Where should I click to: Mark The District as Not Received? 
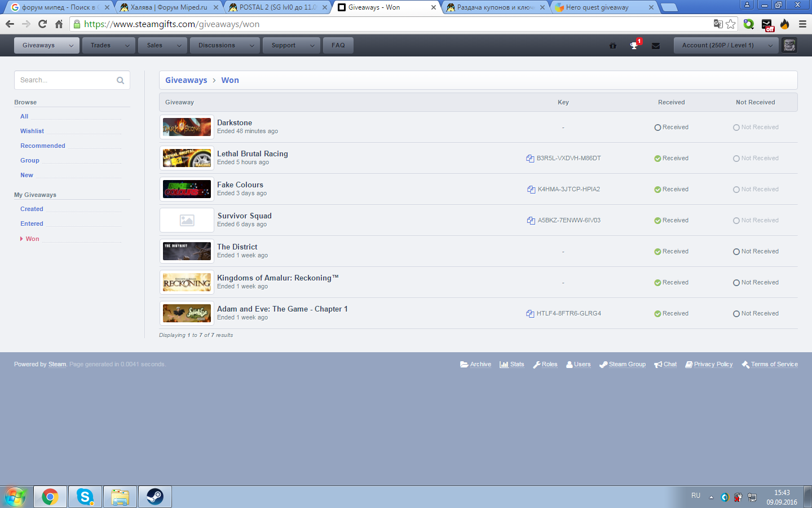[x=756, y=252]
